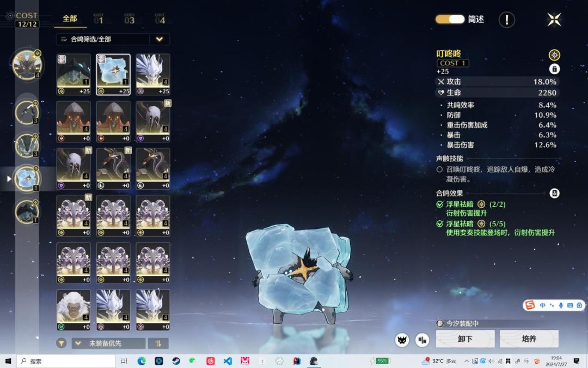Click the sonata effect target icon near 叮咚咚
588x368 pixels.
(554, 55)
